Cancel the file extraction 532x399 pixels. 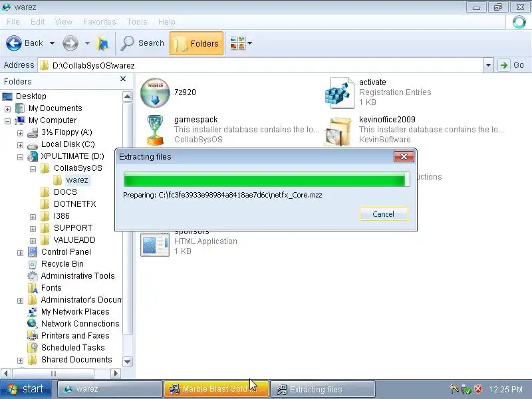coord(384,214)
